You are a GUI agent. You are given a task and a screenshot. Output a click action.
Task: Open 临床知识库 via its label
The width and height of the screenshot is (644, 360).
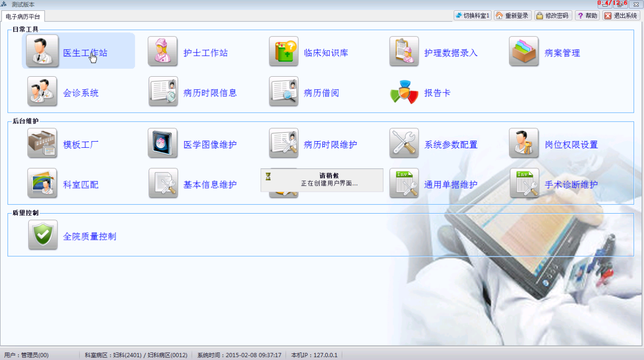click(326, 53)
